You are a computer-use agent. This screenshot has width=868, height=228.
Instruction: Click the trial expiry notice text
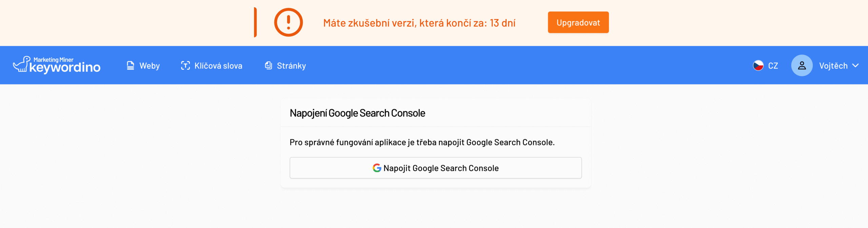coord(419,23)
